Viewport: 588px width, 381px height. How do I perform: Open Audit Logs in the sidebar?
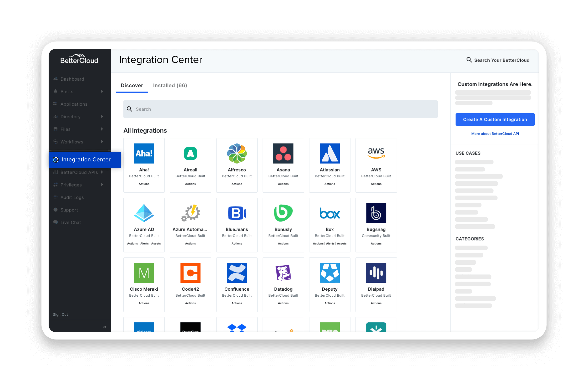tap(72, 197)
